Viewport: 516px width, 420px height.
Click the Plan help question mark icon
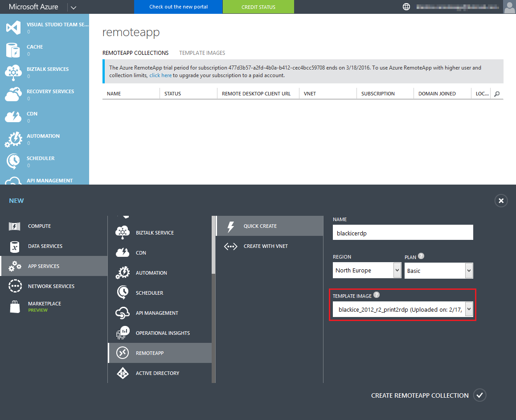point(421,256)
